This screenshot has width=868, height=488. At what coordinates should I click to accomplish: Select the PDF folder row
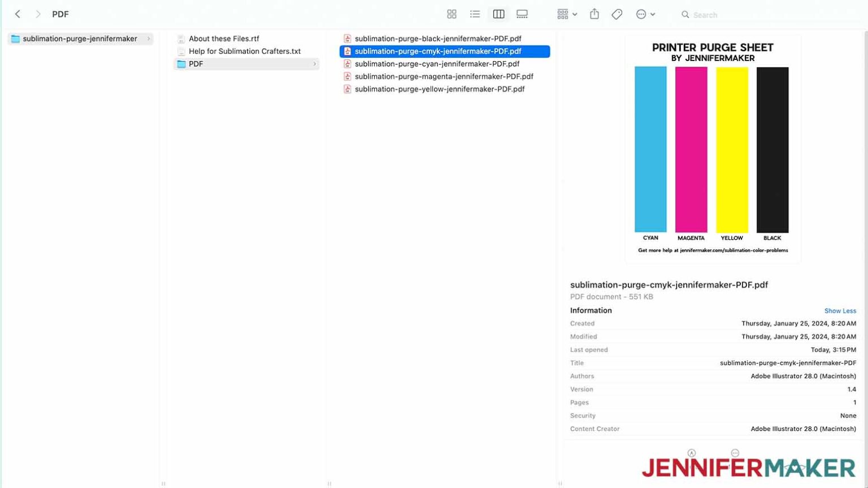tap(246, 64)
